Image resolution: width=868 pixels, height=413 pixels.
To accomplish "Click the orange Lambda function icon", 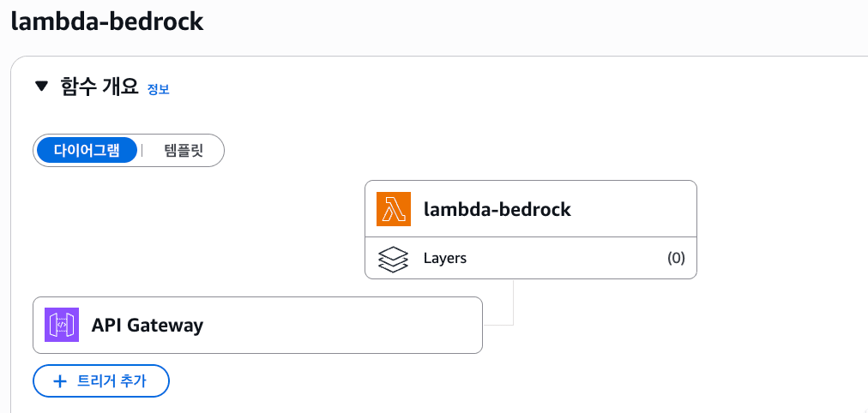I will click(x=394, y=209).
